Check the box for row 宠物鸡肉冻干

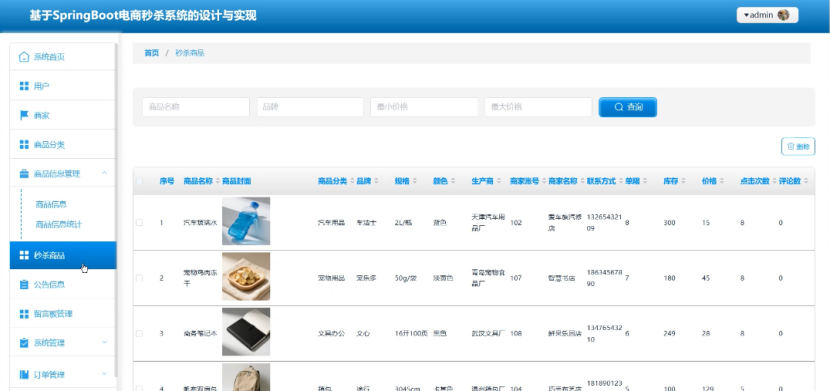(x=139, y=278)
